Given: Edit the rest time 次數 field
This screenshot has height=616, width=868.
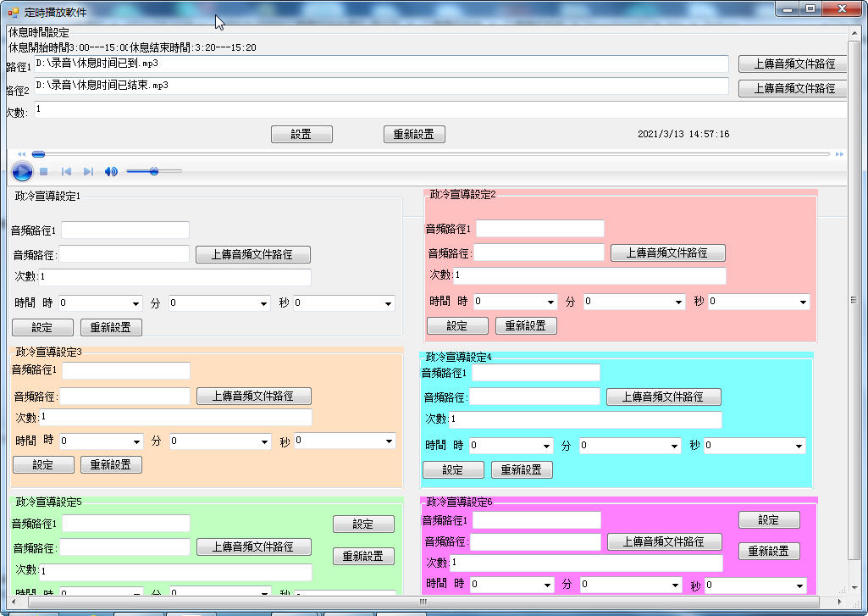Looking at the screenshot, I should tap(440, 109).
